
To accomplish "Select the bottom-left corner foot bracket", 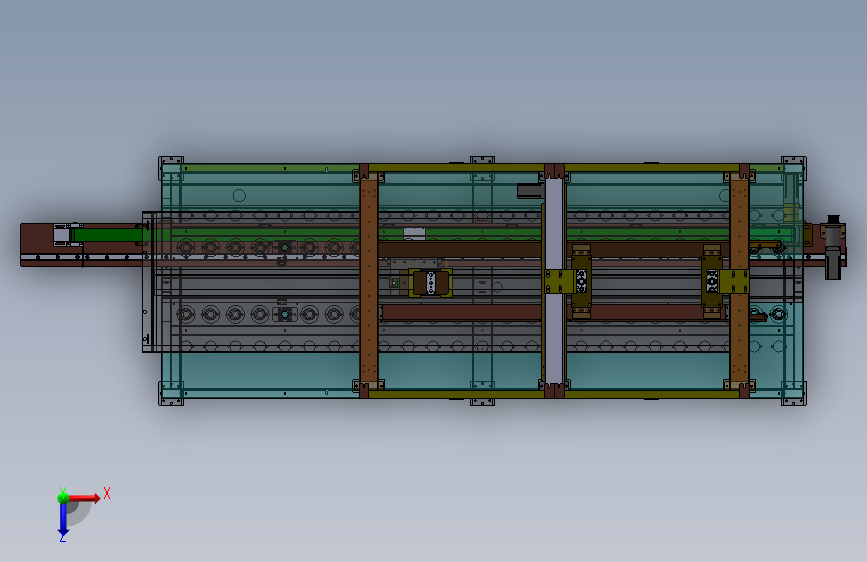I will click(171, 393).
